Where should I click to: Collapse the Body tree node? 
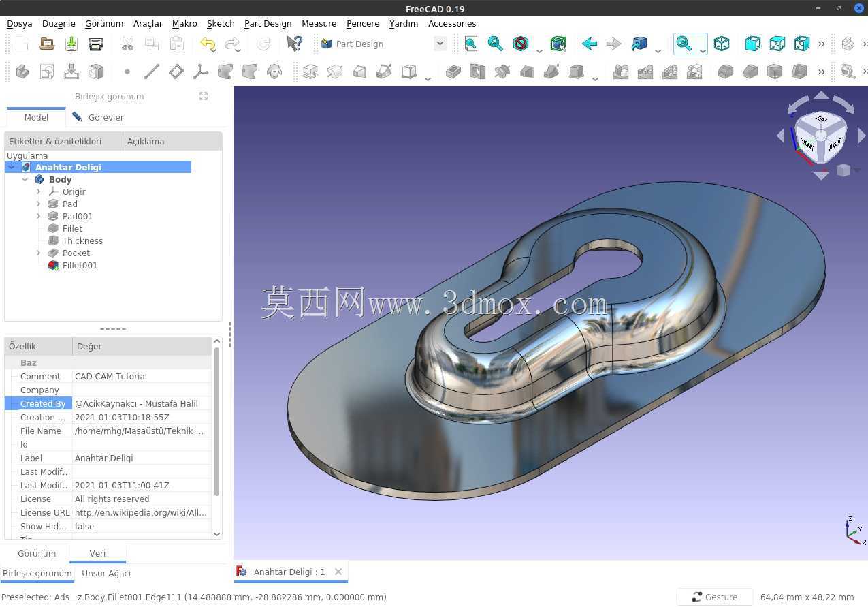pos(25,180)
